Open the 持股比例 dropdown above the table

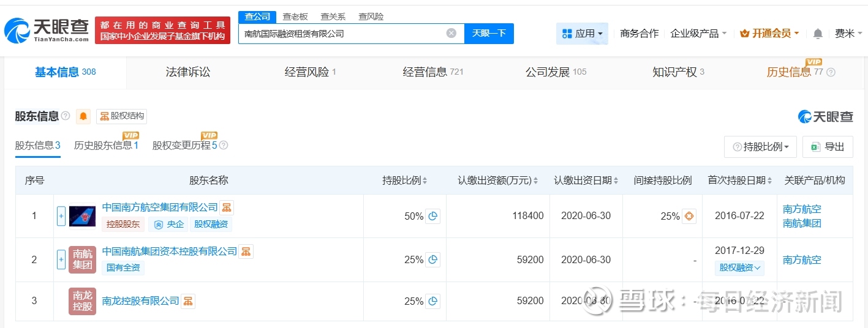760,147
